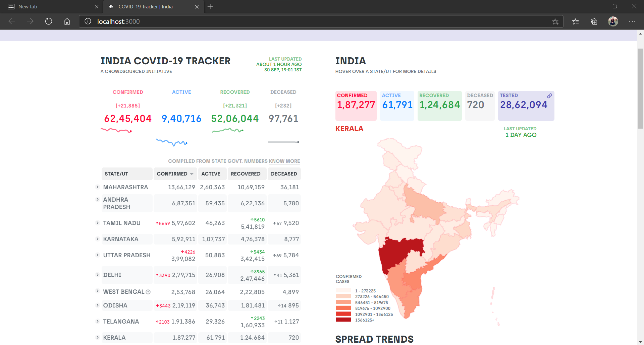The width and height of the screenshot is (644, 345).
Task: Expand the Uttar Pradesh row
Action: click(x=98, y=255)
